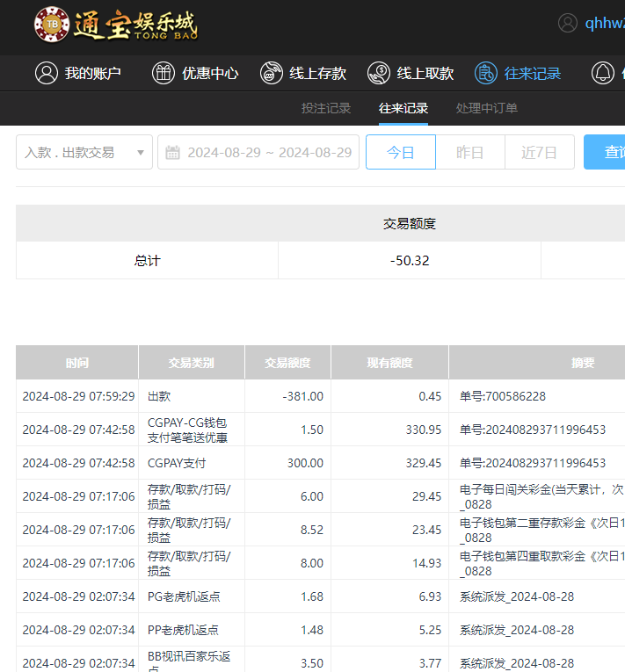The width and height of the screenshot is (625, 672).
Task: Select the 往来记录 sub-tab
Action: tap(403, 108)
